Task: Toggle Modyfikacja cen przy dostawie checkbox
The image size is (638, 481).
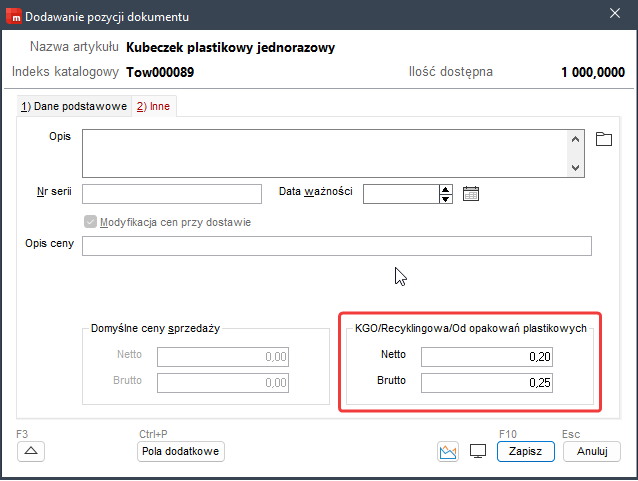Action: point(92,222)
